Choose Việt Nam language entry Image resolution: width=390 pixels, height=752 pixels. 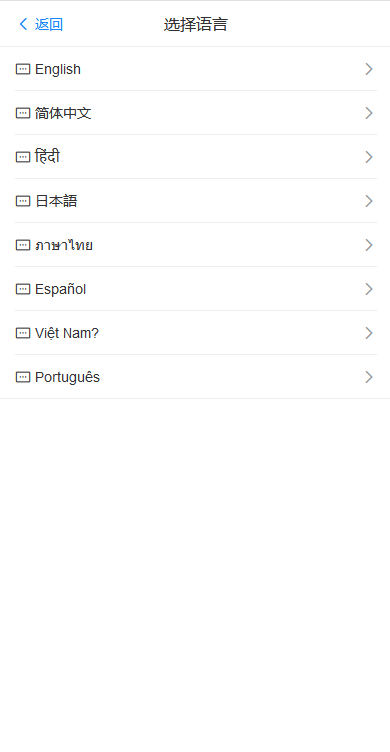[196, 333]
